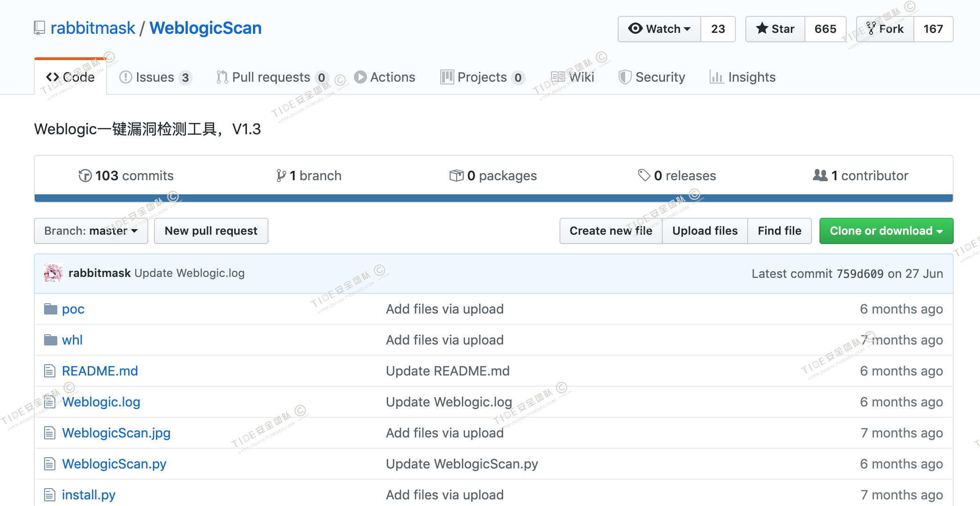Click the commits history clock icon
The height and width of the screenshot is (506, 980).
[x=85, y=176]
